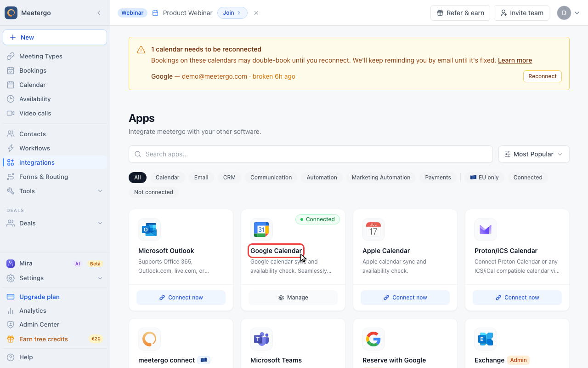Select the Calendar filter chip

[167, 178]
